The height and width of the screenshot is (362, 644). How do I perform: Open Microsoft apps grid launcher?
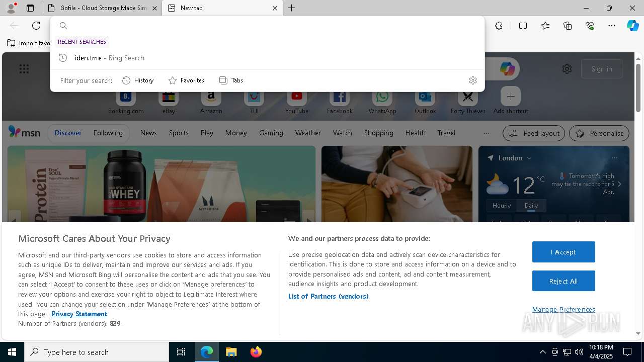pyautogui.click(x=24, y=69)
